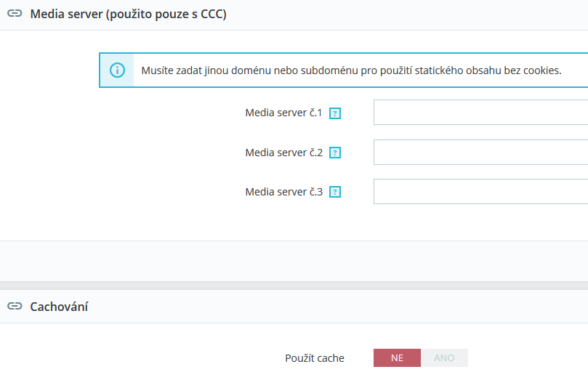The height and width of the screenshot is (380, 588).
Task: Click the gray gap between the two panels
Action: (x=294, y=286)
